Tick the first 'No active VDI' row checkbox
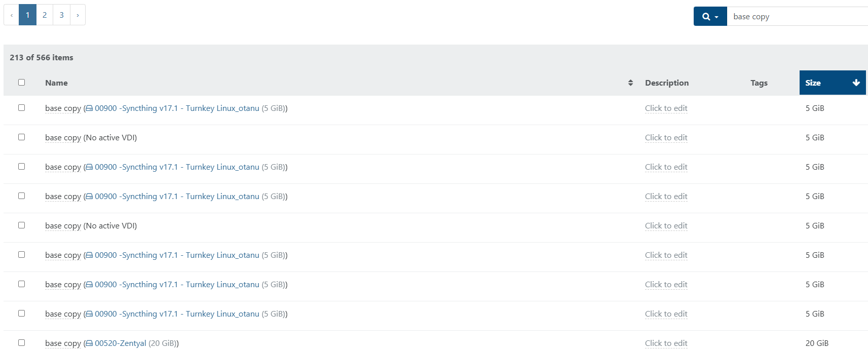Viewport: 868px width, 351px height. tap(21, 137)
